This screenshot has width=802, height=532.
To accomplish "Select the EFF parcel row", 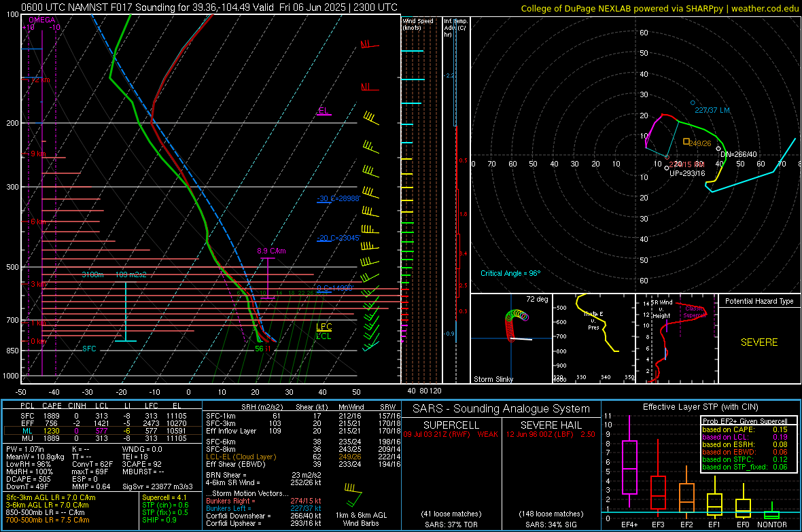I will (x=103, y=423).
